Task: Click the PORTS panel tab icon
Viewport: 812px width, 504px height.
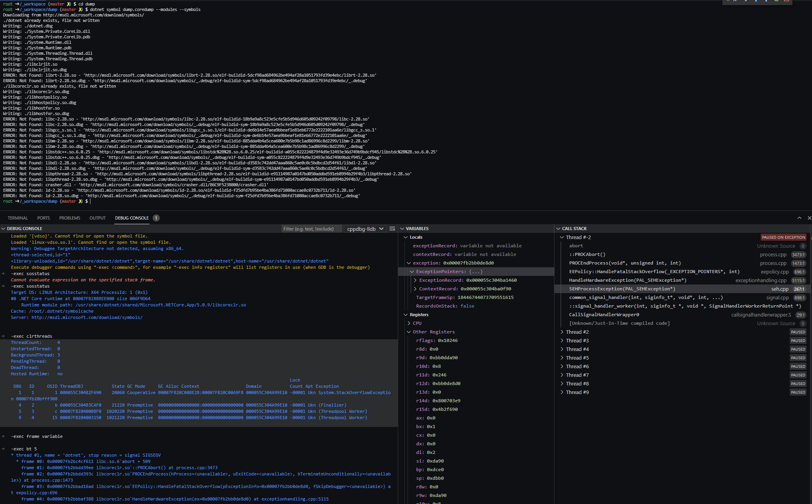Action: 44,217
